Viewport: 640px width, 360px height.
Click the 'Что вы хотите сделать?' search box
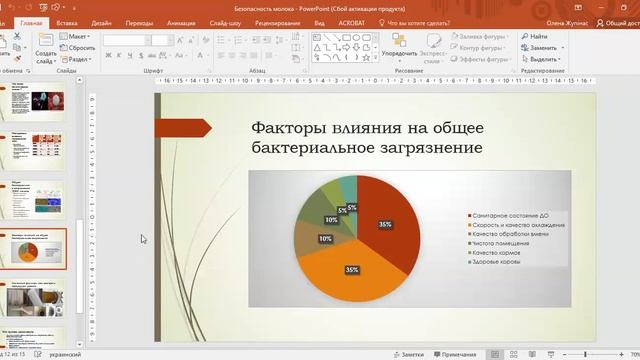[x=414, y=23]
